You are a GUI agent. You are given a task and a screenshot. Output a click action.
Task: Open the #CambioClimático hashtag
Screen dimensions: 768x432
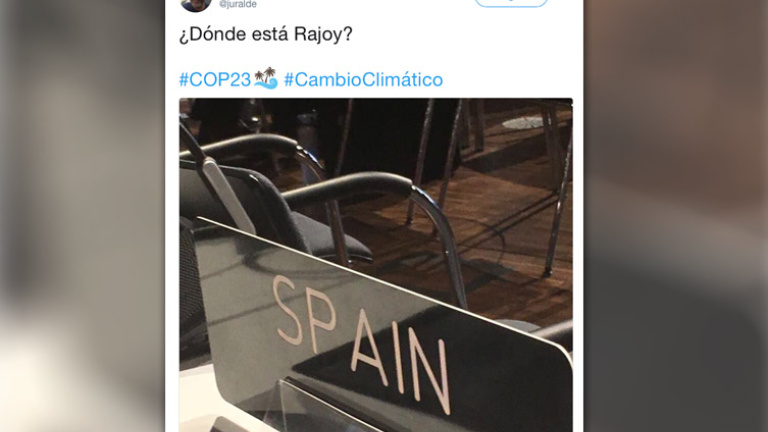tap(363, 80)
